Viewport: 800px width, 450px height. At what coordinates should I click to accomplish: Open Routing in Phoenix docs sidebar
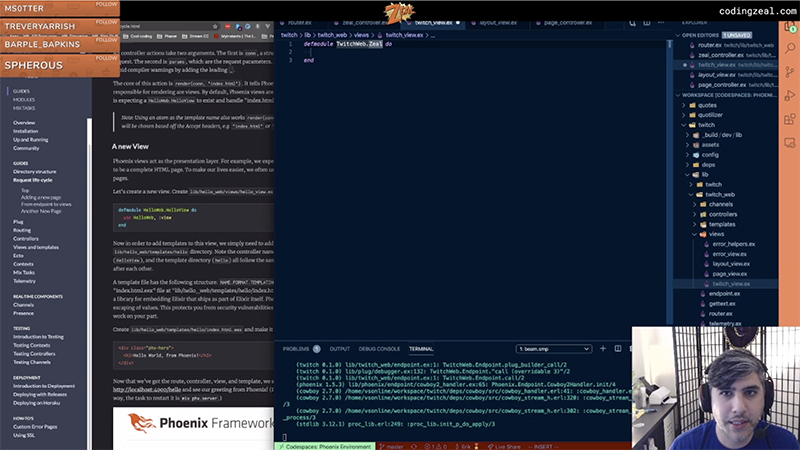click(22, 231)
